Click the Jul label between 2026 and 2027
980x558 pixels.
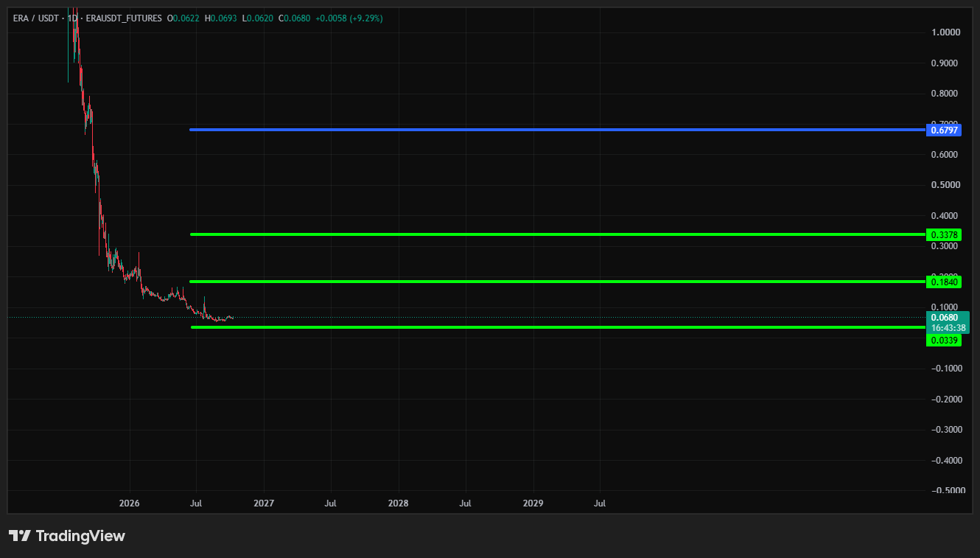coord(197,504)
